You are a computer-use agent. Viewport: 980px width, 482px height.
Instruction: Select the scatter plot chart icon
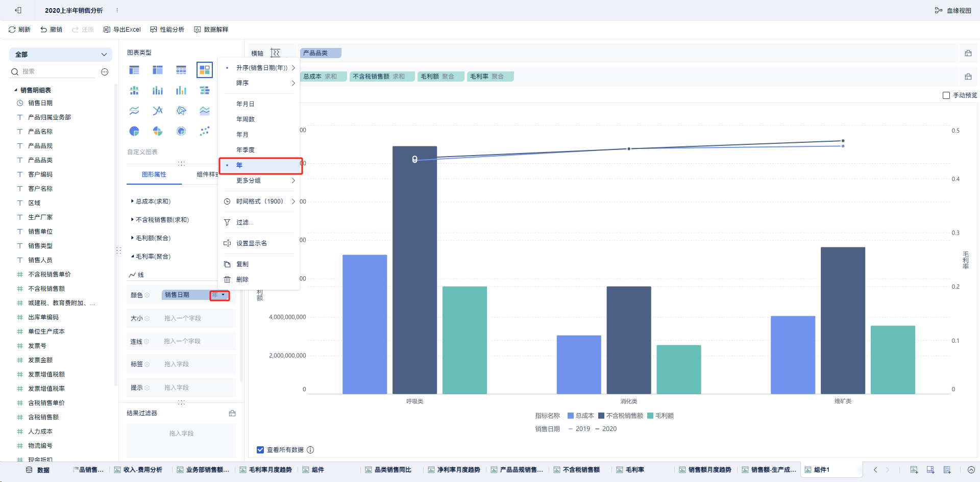205,131
